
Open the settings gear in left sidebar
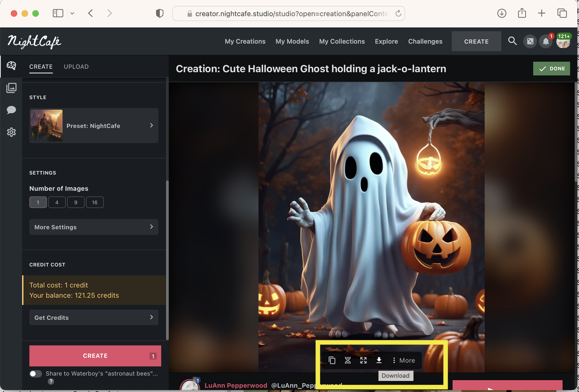(11, 132)
